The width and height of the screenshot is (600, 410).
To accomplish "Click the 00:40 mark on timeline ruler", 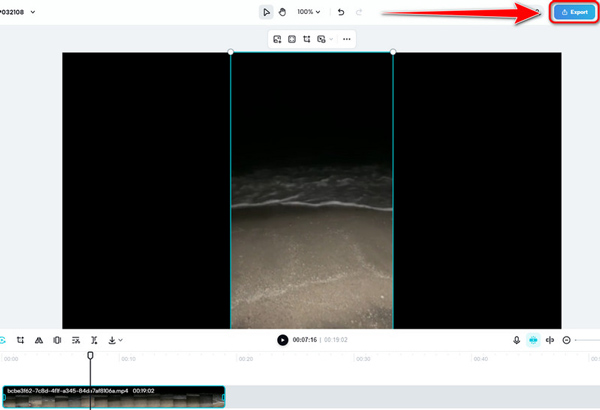I will 481,359.
